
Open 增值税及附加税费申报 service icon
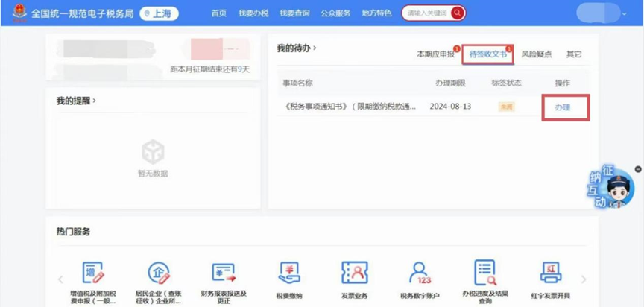93,273
